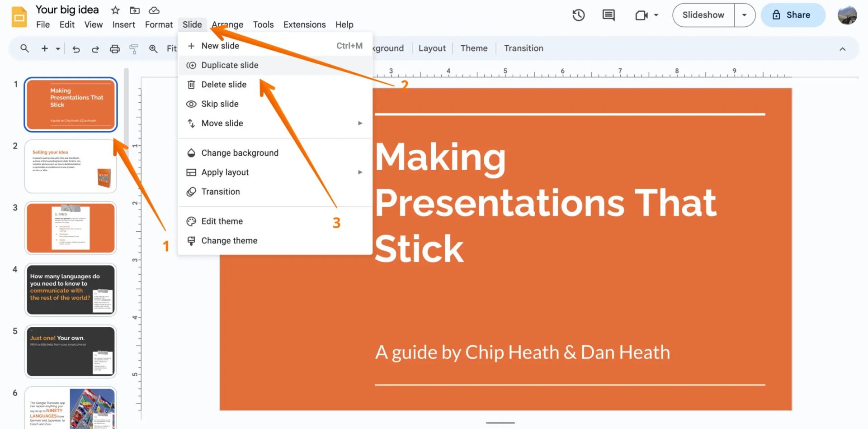
Task: Open version history via the clock icon
Action: (x=578, y=15)
